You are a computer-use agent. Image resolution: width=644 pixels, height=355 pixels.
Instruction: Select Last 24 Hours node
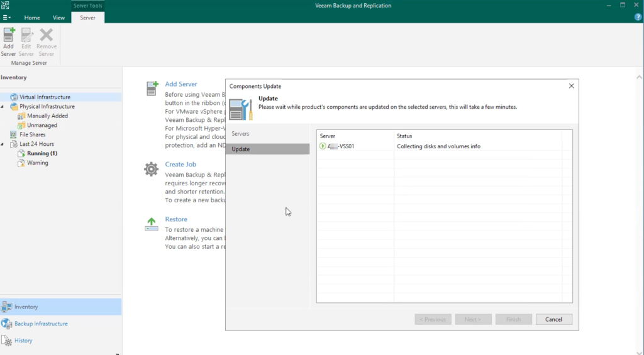click(36, 144)
